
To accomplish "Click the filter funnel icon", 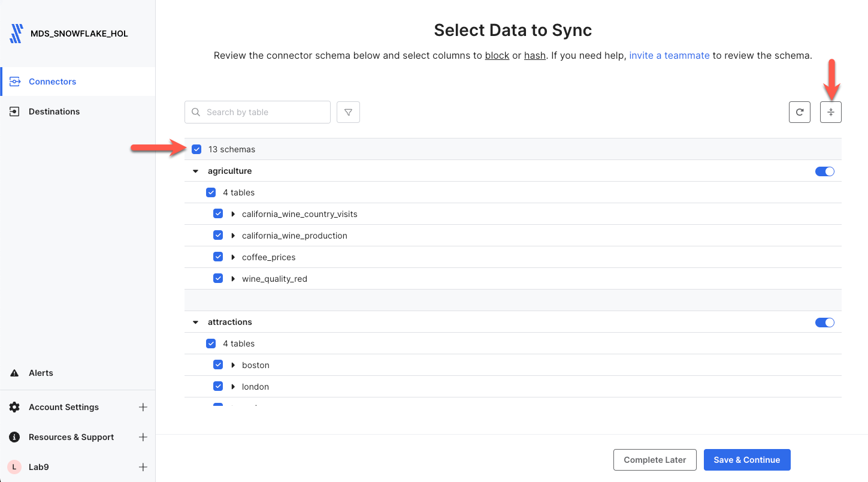I will (348, 112).
